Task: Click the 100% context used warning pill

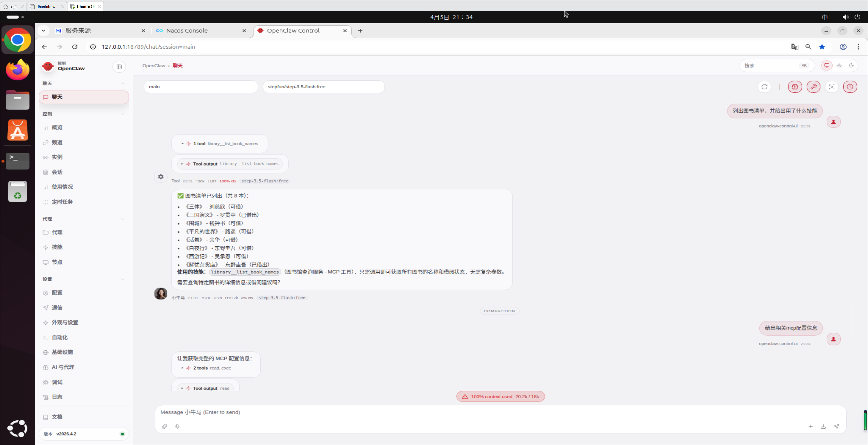Action: [500, 396]
